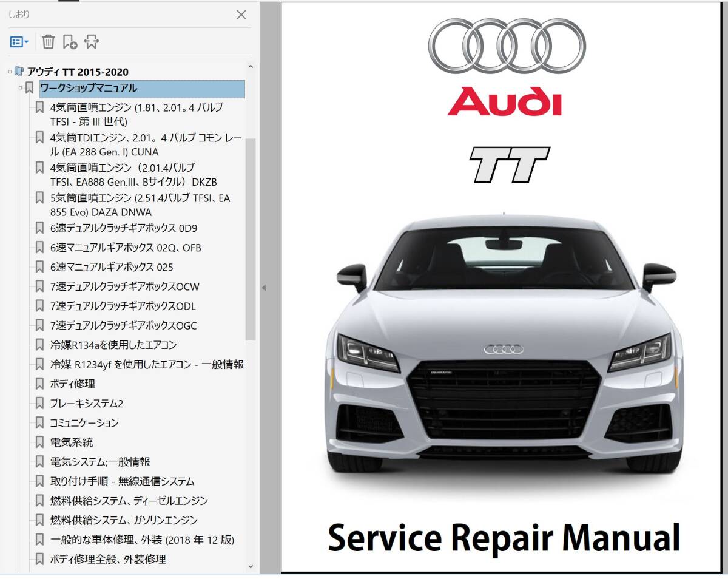Open bookmark ブレーキシステム2
Screen dimensions: 728x579
point(87,403)
